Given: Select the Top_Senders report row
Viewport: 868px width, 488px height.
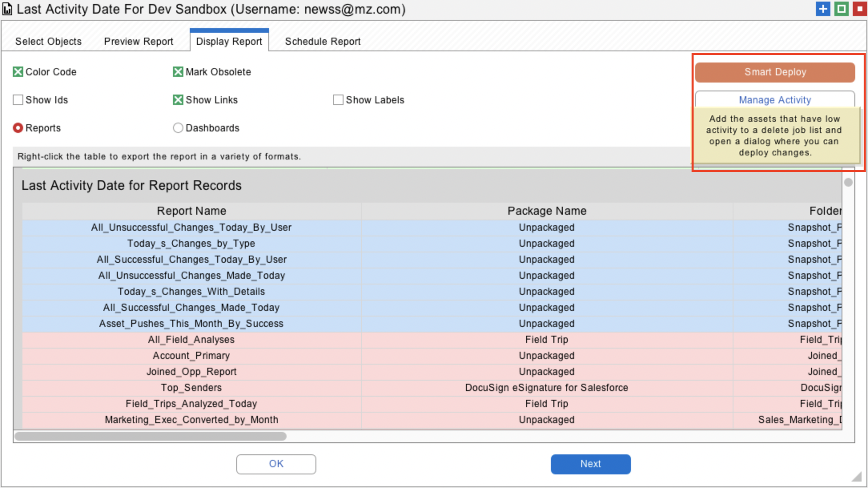Looking at the screenshot, I should click(191, 387).
